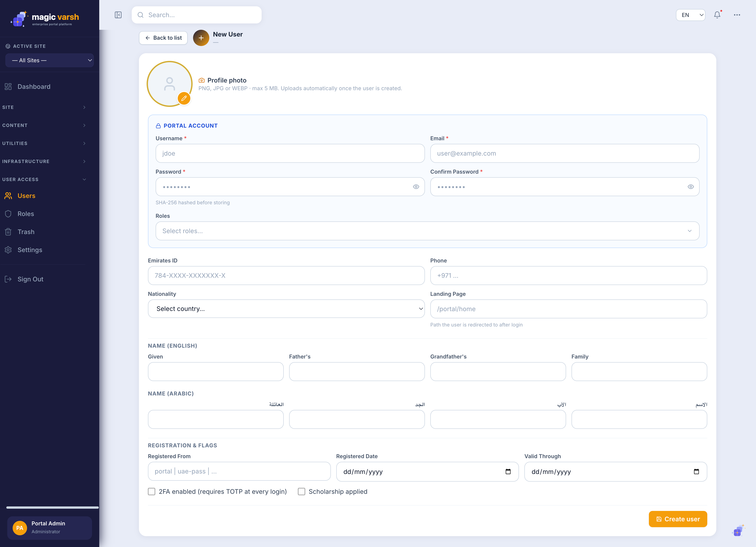Click the Portal Account lock icon
Screen dimensions: 756x547
coord(158,126)
